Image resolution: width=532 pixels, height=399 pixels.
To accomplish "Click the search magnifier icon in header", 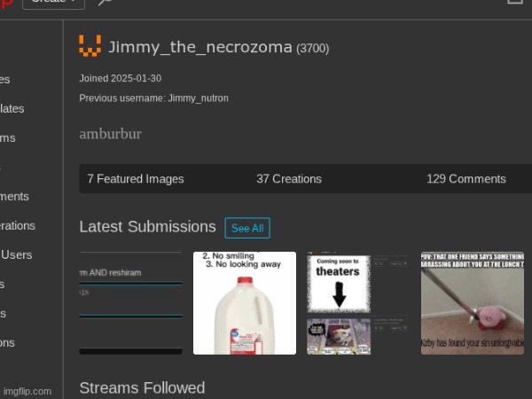I will pos(106,3).
